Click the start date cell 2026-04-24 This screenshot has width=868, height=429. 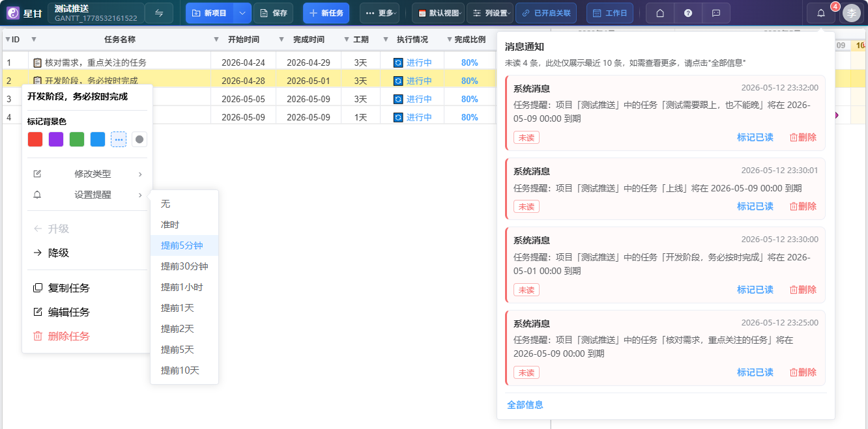click(x=243, y=62)
